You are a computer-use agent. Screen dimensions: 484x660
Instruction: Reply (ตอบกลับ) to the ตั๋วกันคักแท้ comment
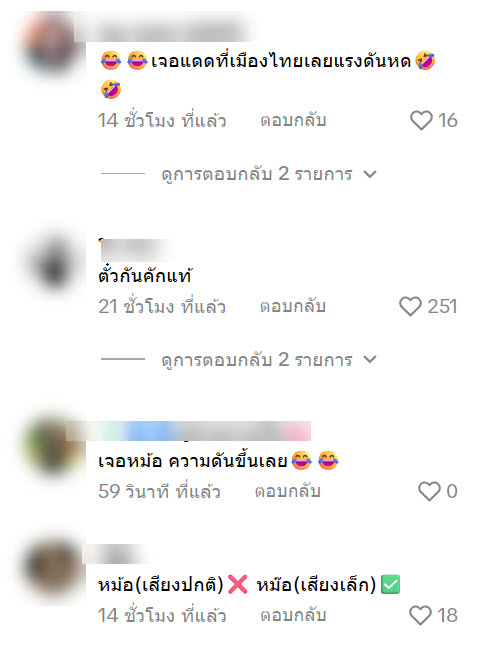[x=293, y=306]
